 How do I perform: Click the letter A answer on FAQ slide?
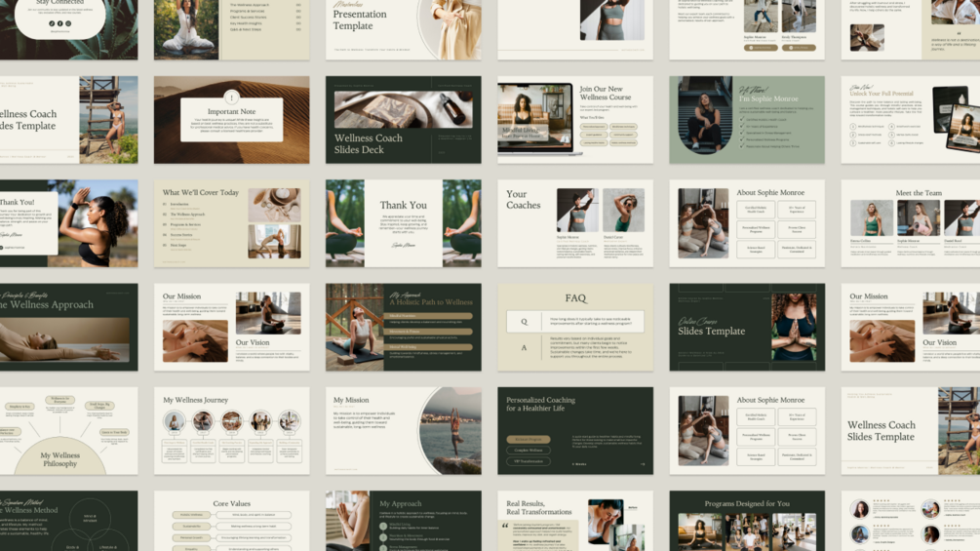(x=524, y=347)
